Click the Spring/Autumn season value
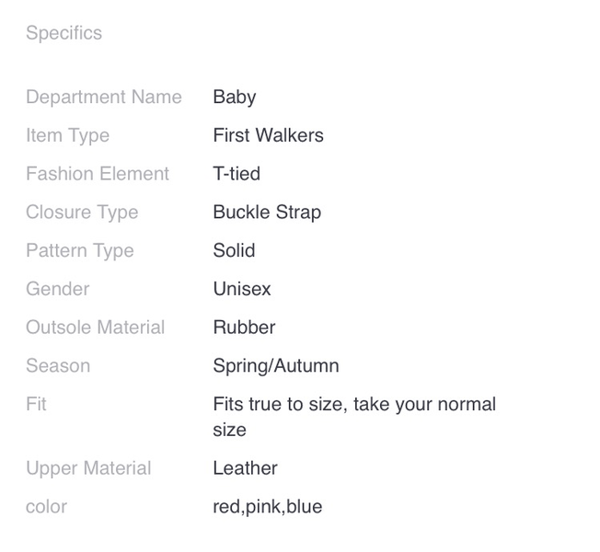The height and width of the screenshot is (552, 600). tap(276, 366)
